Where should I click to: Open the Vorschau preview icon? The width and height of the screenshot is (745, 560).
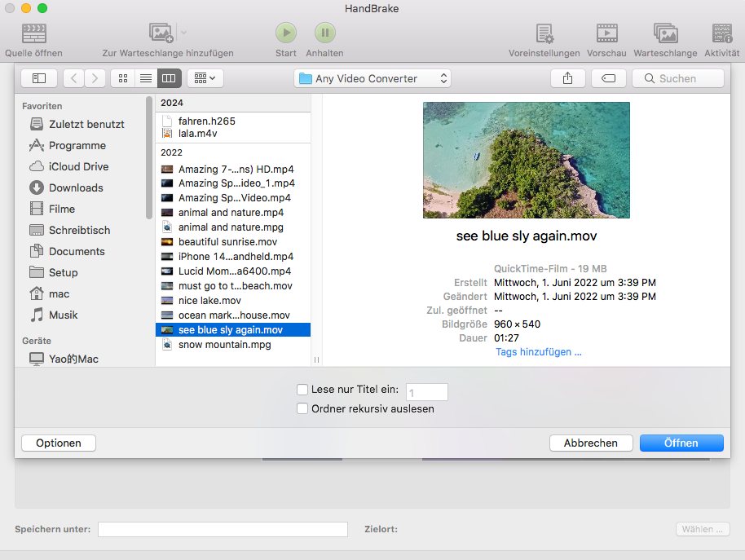(x=606, y=33)
